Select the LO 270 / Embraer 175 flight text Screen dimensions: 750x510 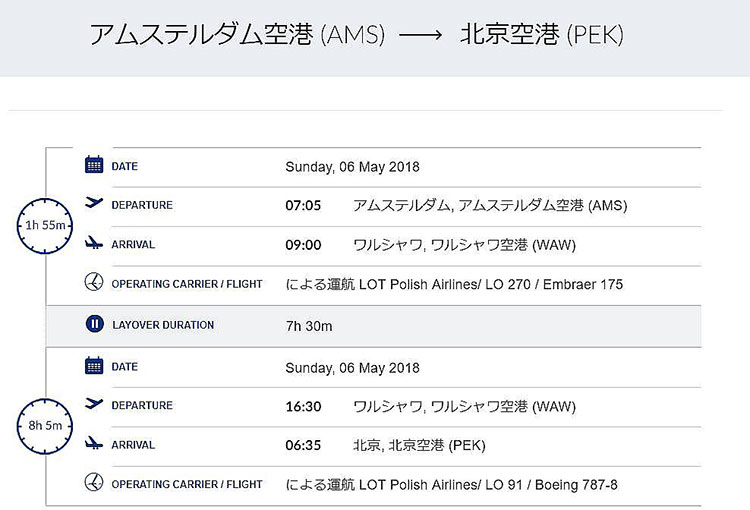point(554,285)
